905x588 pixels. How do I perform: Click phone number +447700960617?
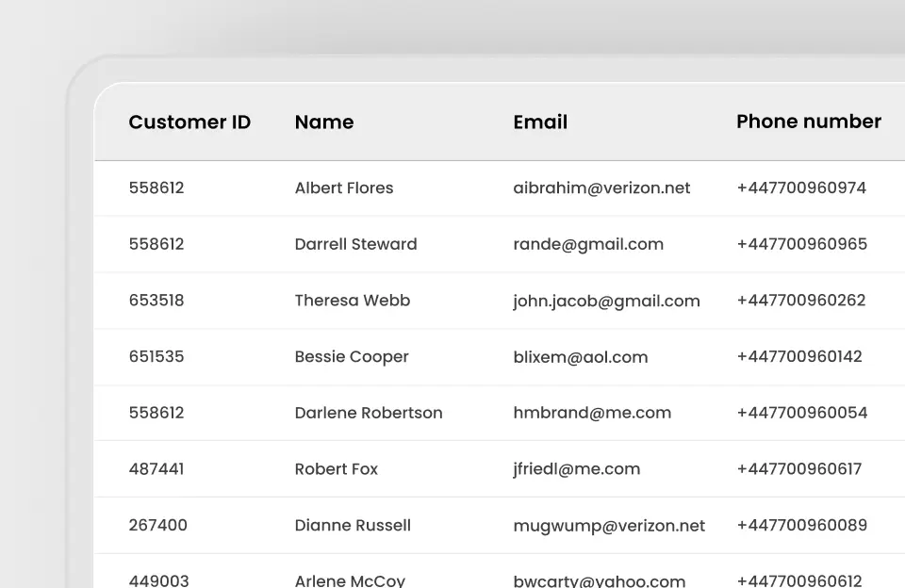[798, 469]
